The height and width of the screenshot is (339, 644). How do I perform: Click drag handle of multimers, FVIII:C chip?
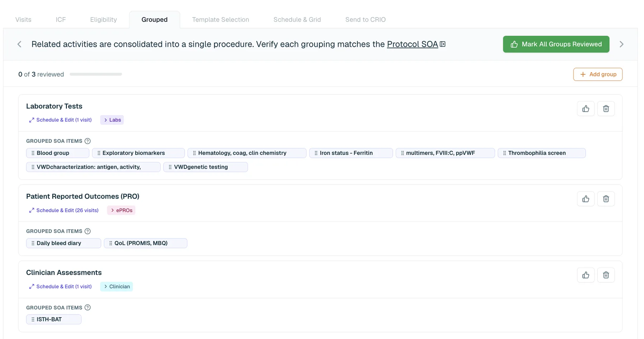tap(402, 153)
